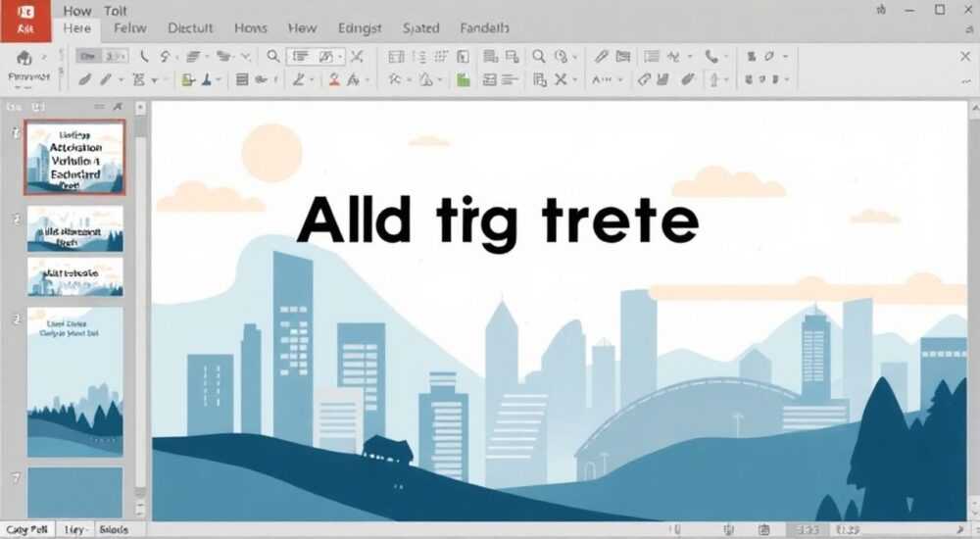
Task: Click the curved bracket icon in top row
Action: (x=144, y=56)
